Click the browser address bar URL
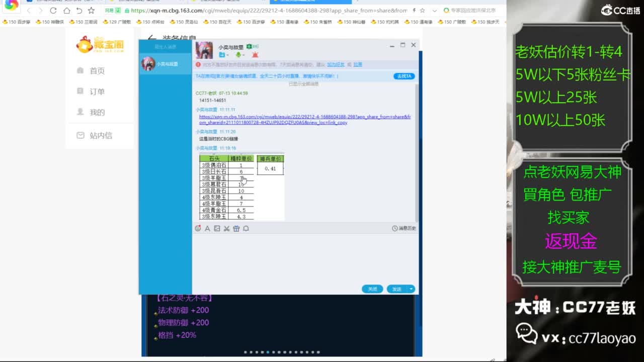 (x=269, y=11)
